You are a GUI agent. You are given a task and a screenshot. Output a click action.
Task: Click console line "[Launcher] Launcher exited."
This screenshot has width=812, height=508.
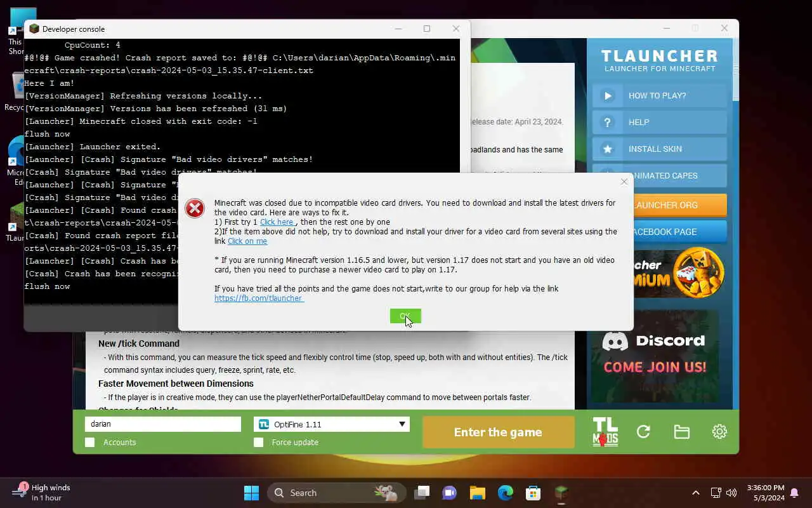click(x=93, y=147)
